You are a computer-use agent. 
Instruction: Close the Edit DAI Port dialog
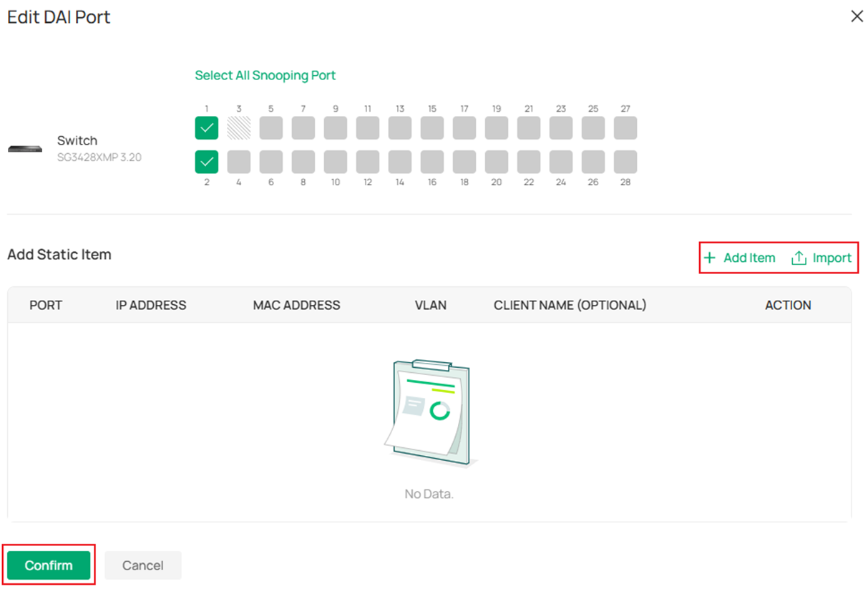[x=857, y=16]
